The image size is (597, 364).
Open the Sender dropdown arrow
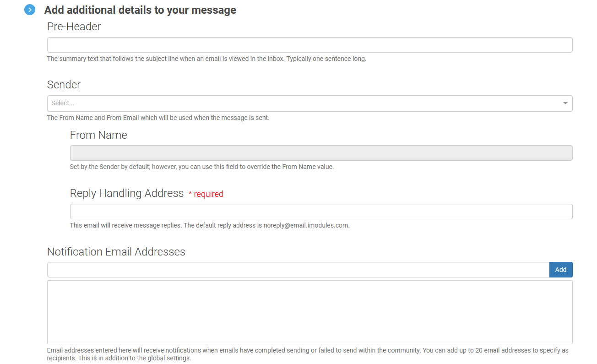tap(565, 103)
